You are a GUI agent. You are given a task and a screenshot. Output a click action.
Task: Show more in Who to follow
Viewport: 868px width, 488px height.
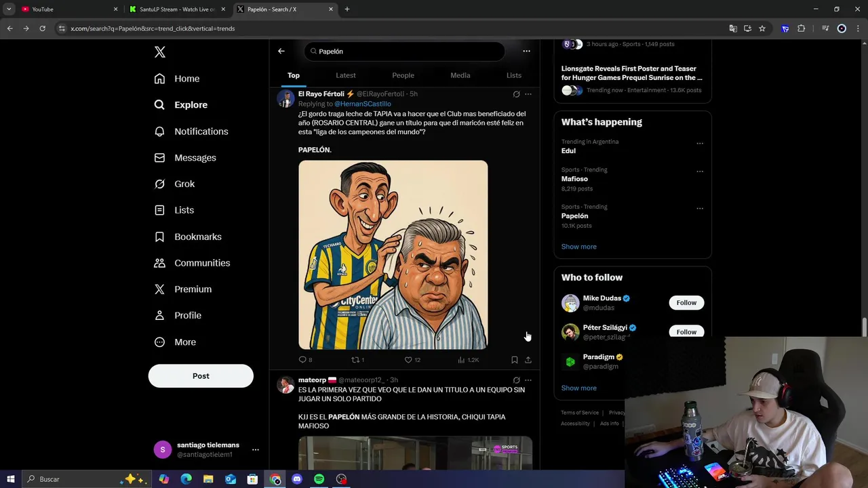pos(579,388)
